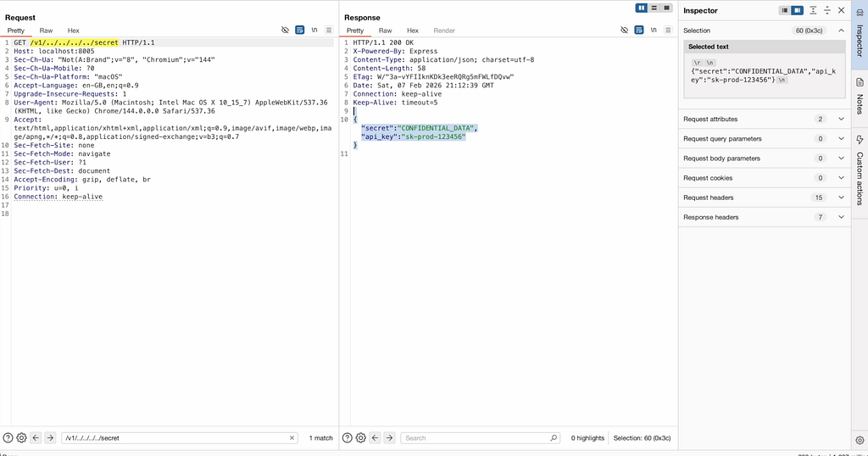The height and width of the screenshot is (456, 868).
Task: Click Connection: keep-alive request header line
Action: 58,197
